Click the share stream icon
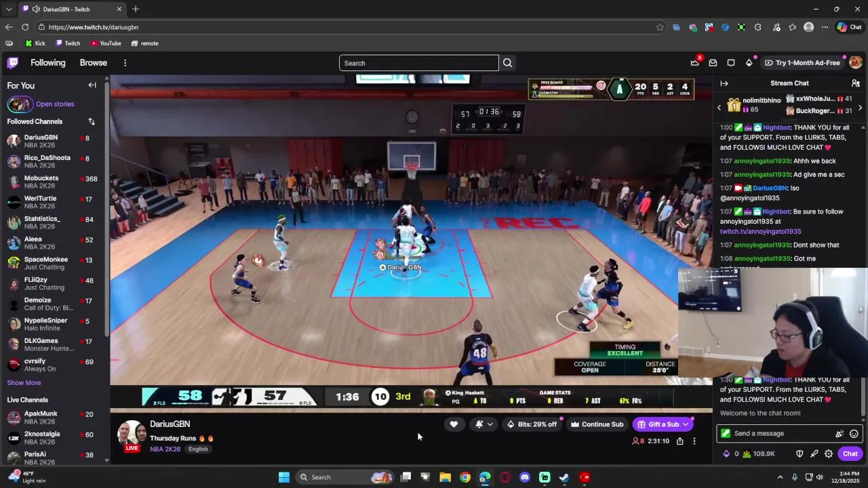 679,441
